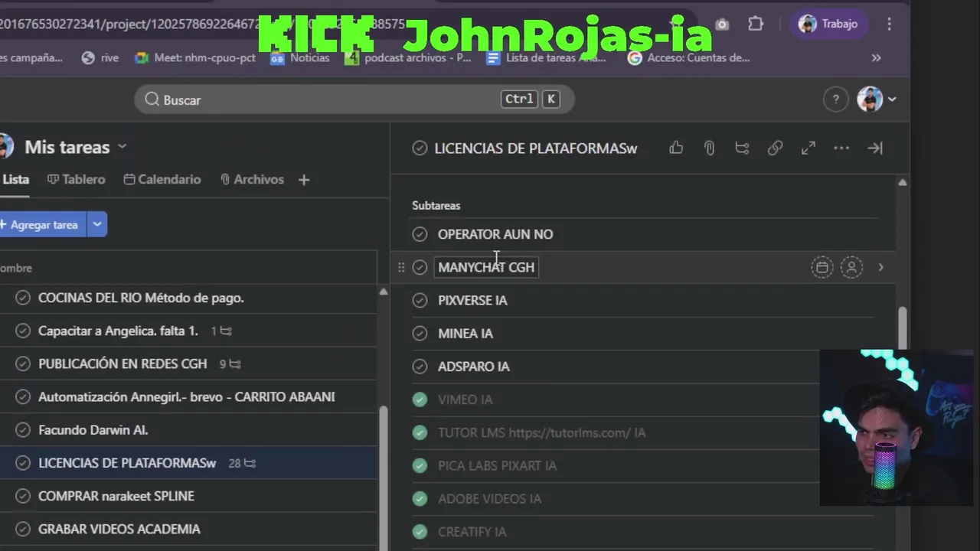This screenshot has width=980, height=551.
Task: Switch to the Lista tab
Action: point(15,179)
